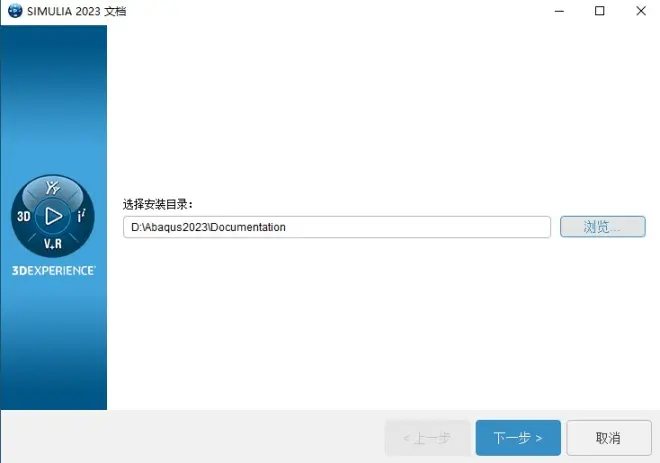Click the i quadrant of the compass
Viewport: 660px width, 463px height.
click(x=81, y=216)
